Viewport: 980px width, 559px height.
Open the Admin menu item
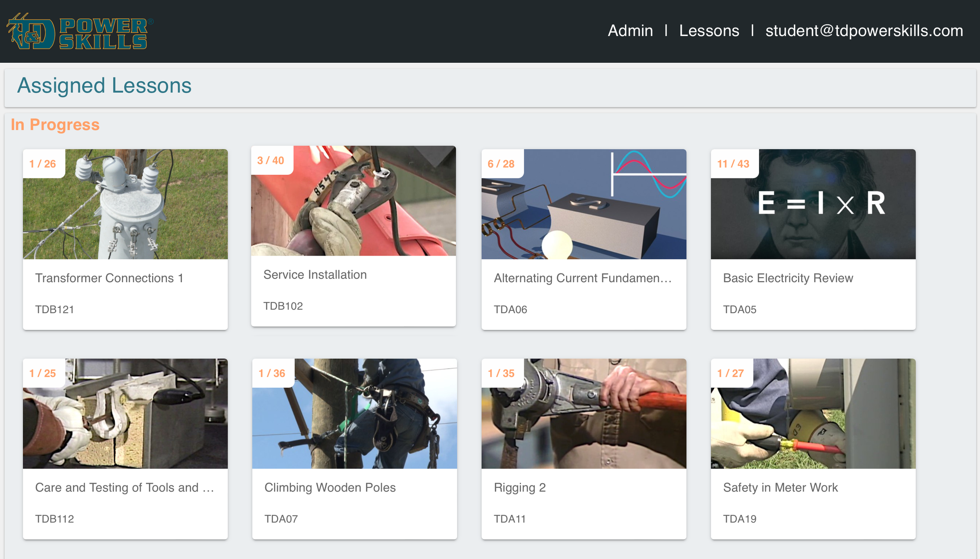click(x=630, y=31)
